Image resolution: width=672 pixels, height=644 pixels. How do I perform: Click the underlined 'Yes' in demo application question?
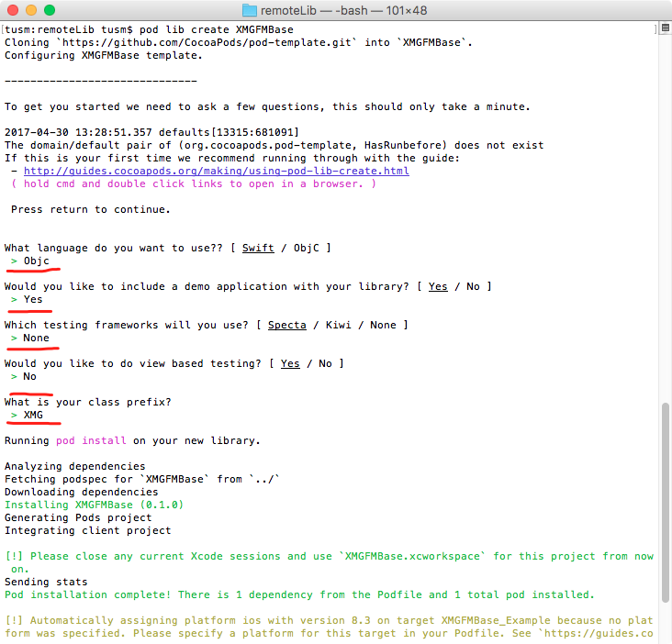pyautogui.click(x=438, y=286)
